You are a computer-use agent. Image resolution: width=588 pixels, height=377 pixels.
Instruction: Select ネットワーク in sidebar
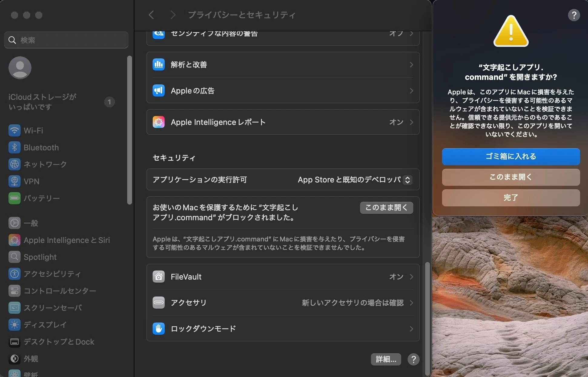coord(45,164)
